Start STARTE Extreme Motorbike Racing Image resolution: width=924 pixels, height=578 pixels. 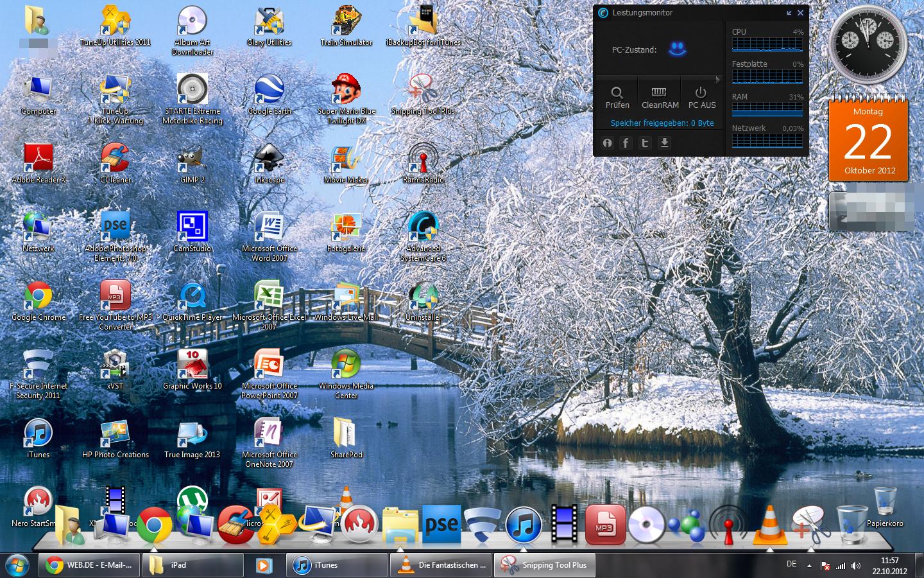pyautogui.click(x=193, y=99)
